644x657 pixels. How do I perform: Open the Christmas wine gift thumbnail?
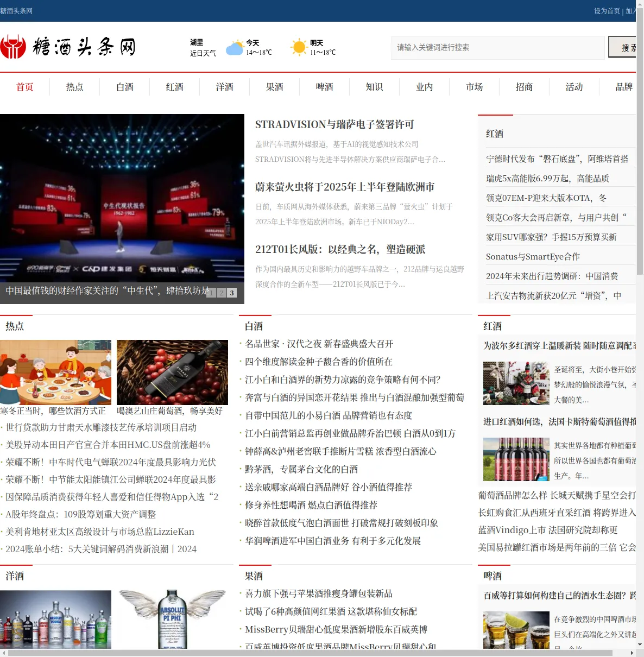coord(516,383)
